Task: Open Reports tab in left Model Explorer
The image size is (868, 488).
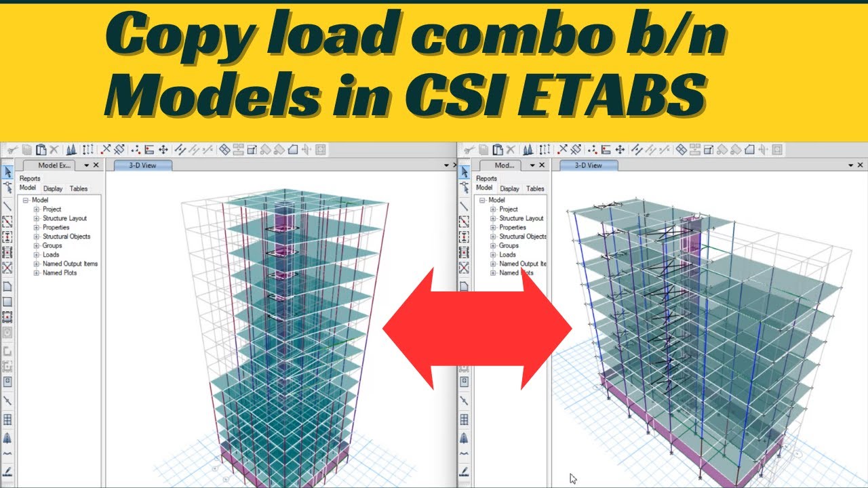Action: click(30, 178)
